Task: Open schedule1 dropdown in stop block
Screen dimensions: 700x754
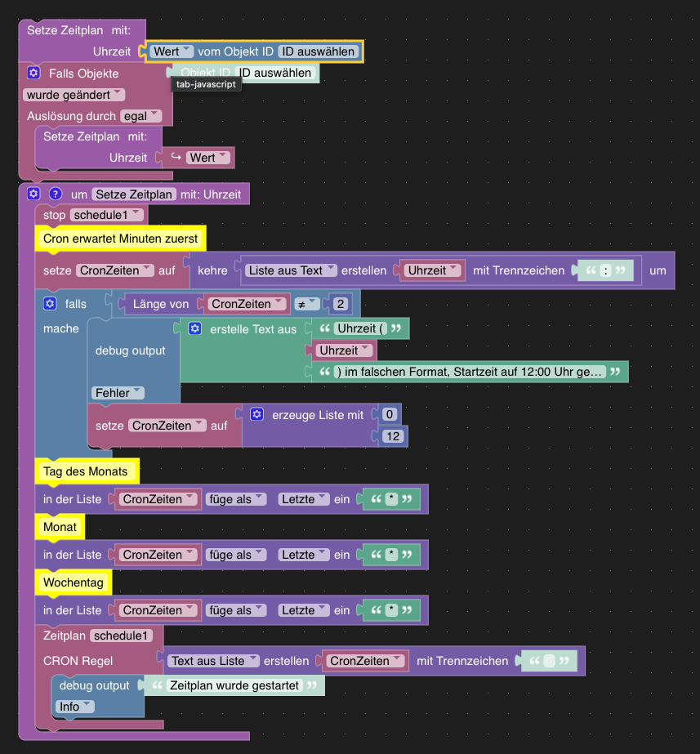Action: [107, 215]
